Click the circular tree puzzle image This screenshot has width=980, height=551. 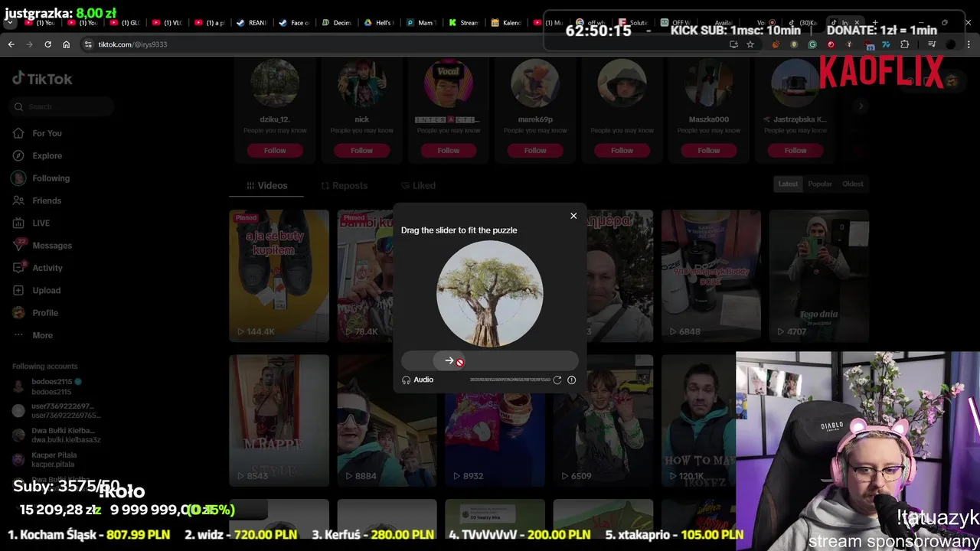coord(490,294)
